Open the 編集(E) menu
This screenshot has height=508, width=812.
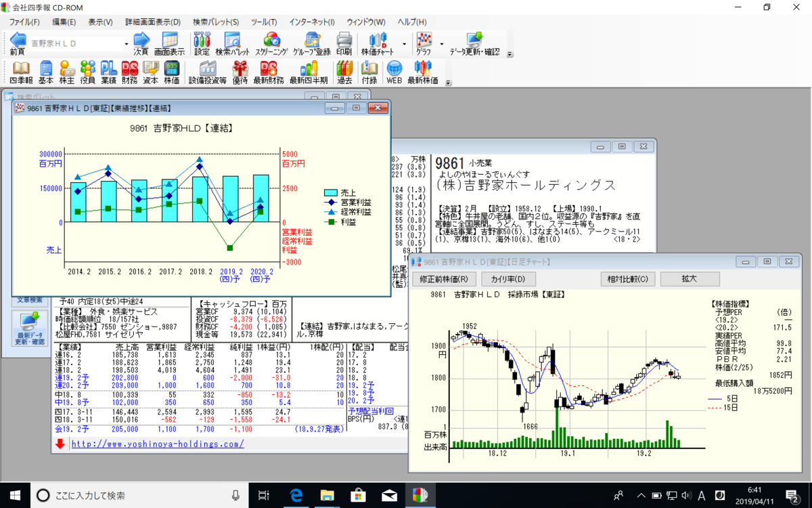click(x=64, y=22)
